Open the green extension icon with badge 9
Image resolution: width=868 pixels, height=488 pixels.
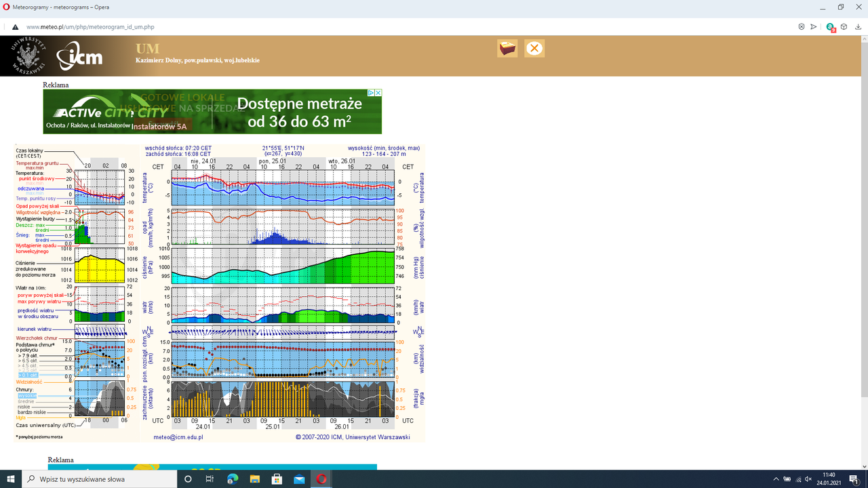click(831, 28)
